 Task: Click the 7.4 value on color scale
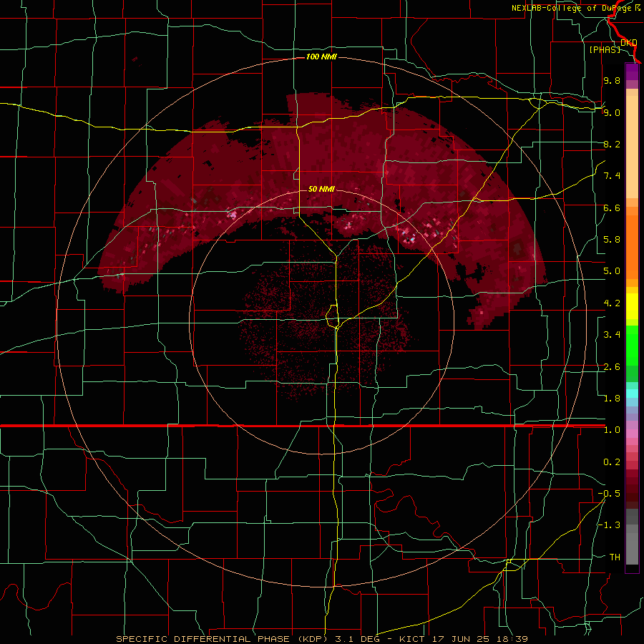(612, 176)
